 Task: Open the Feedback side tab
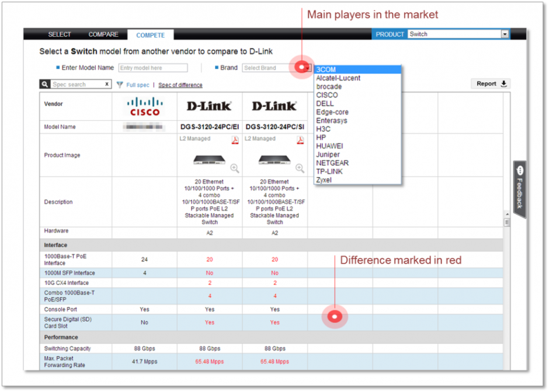520,189
